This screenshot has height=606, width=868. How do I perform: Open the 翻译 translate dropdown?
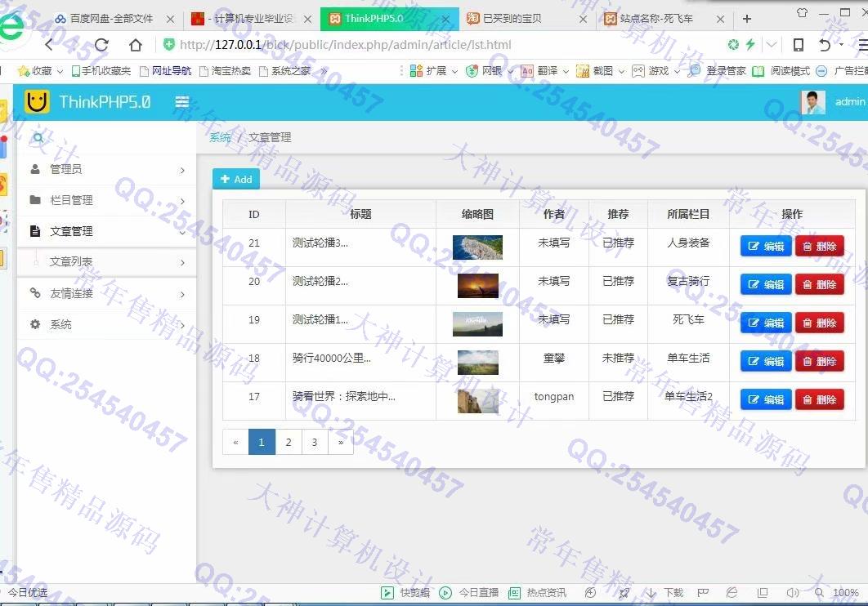[544, 71]
